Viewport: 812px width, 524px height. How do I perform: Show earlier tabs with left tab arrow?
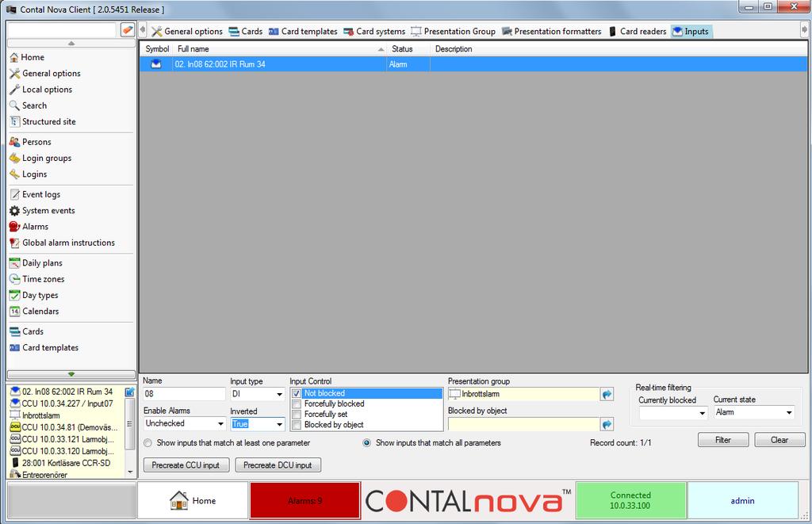143,30
